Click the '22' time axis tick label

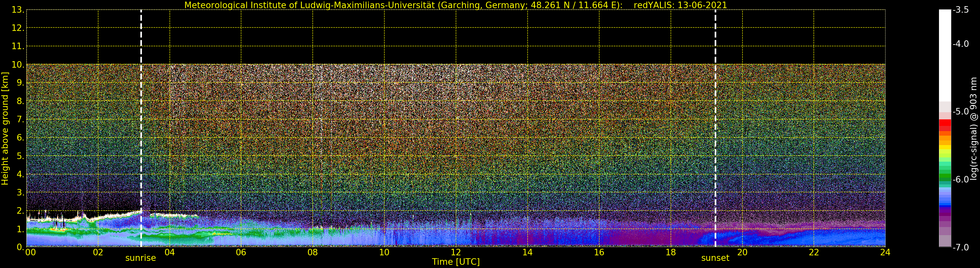coord(814,252)
